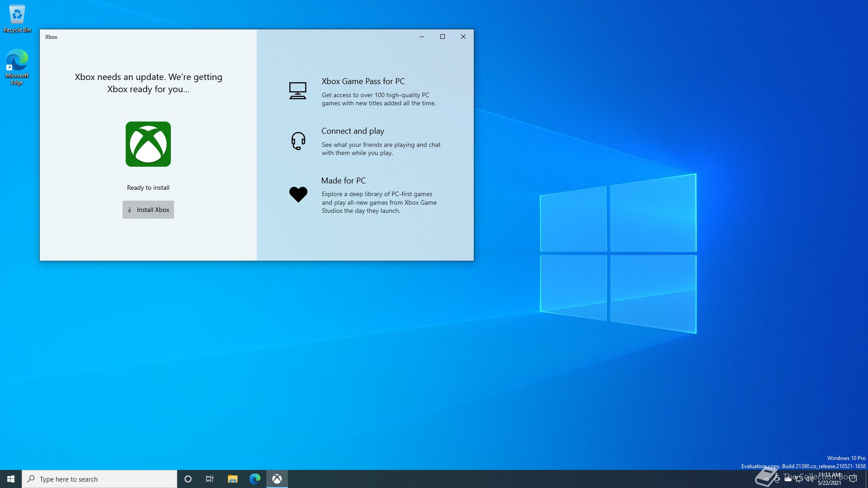Launch Microsoft Edge from the taskbar
868x488 pixels.
255,479
